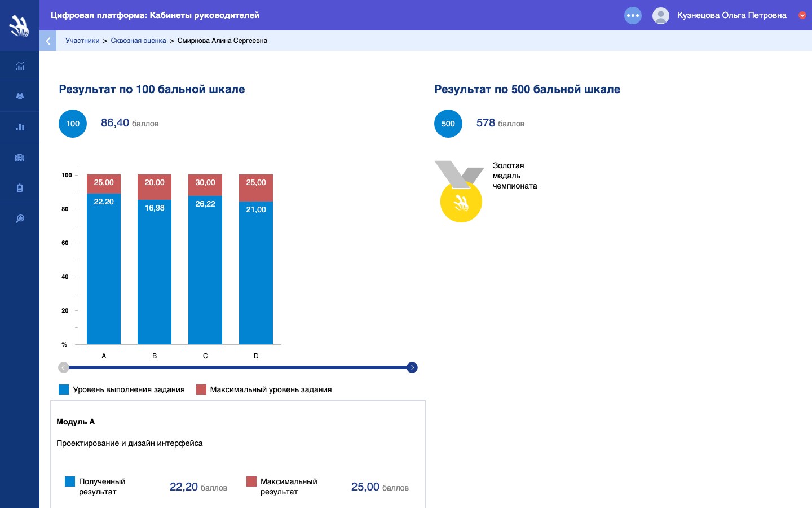
Task: Move the chart carousel to the next modules
Action: [412, 367]
